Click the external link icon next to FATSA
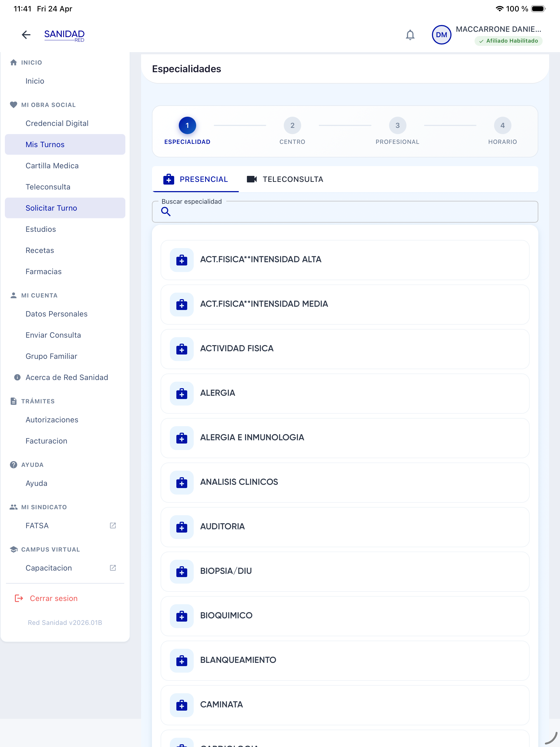 [113, 526]
